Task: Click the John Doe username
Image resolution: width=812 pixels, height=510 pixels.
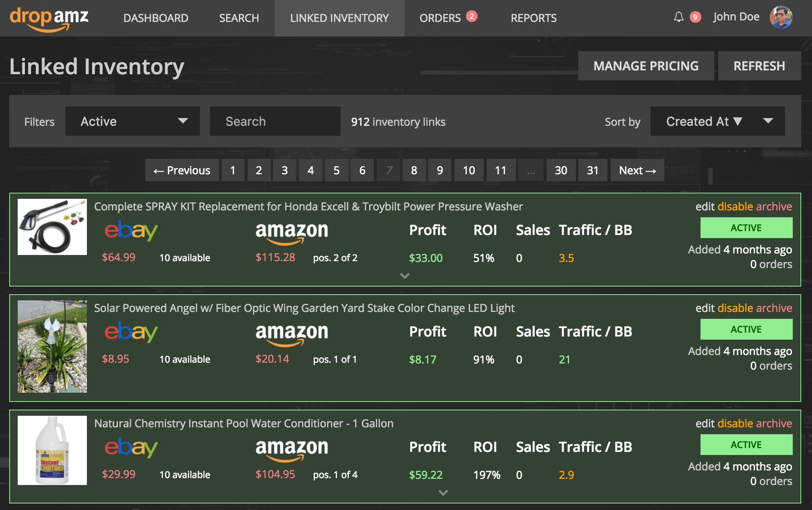Action: click(736, 17)
